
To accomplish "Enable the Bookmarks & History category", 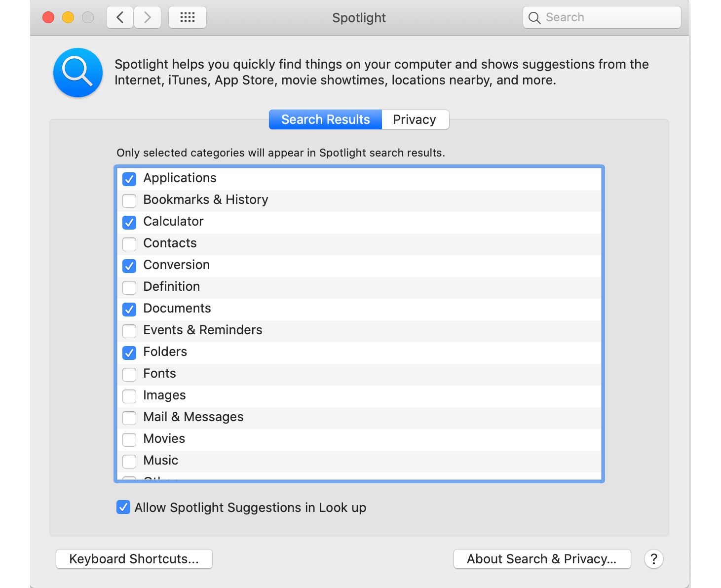I will [x=129, y=200].
